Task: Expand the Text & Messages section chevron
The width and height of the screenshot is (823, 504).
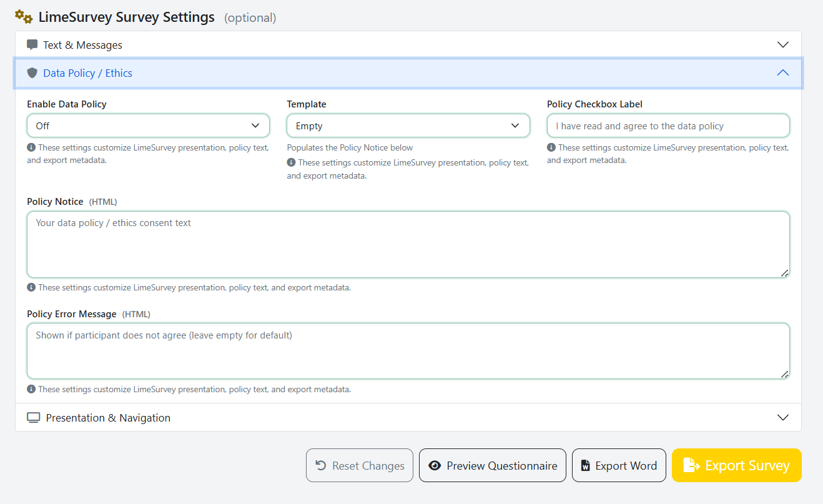Action: tap(783, 45)
